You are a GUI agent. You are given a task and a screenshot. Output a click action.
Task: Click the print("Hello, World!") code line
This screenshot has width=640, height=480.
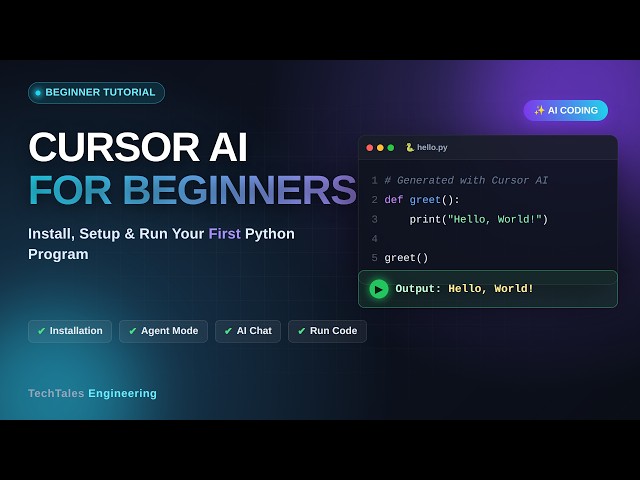(x=479, y=220)
